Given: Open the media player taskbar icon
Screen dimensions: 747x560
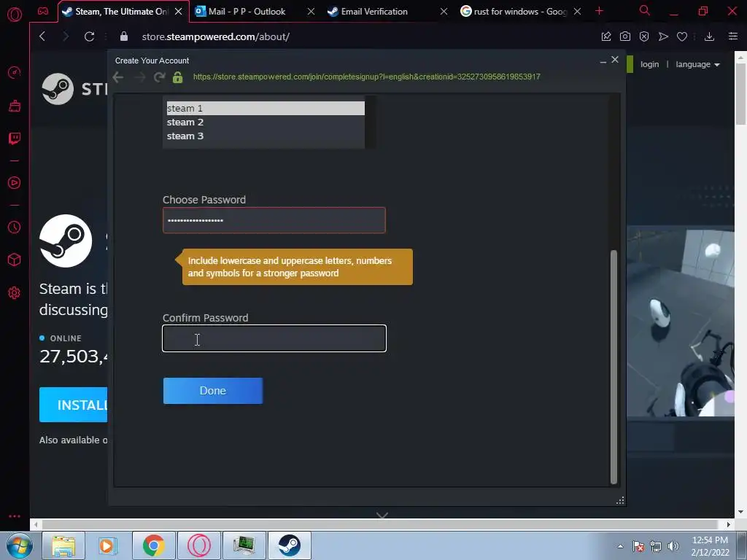Looking at the screenshot, I should (109, 545).
